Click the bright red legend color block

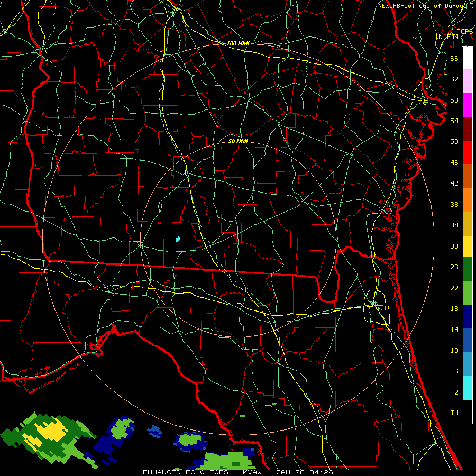click(x=467, y=152)
